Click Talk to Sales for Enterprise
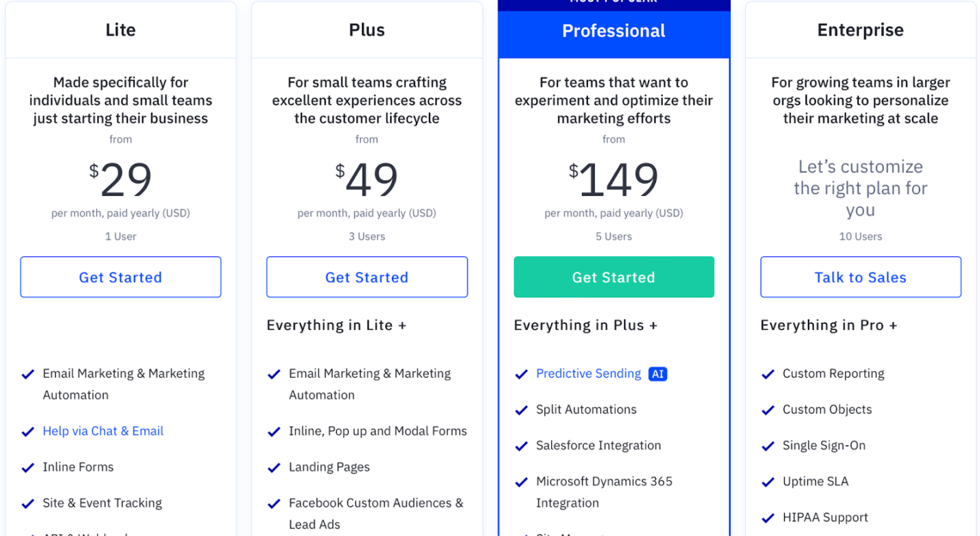980x536 pixels. [x=860, y=277]
